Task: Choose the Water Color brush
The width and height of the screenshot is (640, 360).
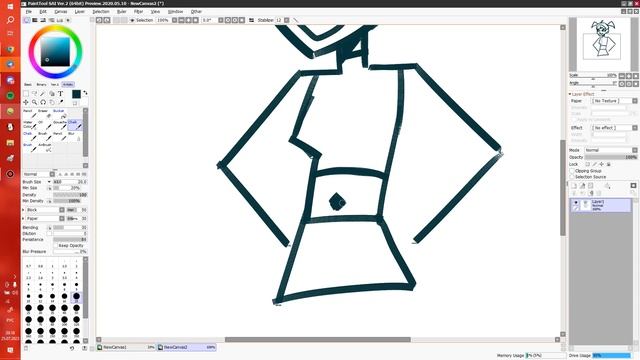Action: pyautogui.click(x=30, y=125)
